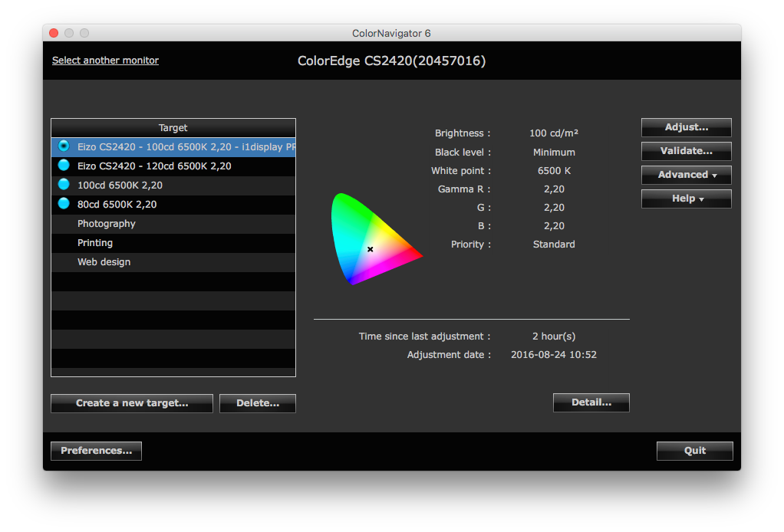Select target 'Eizo CS2420 - 120cd 6500K 2,20'
Image resolution: width=784 pixels, height=532 pixels.
click(x=173, y=166)
